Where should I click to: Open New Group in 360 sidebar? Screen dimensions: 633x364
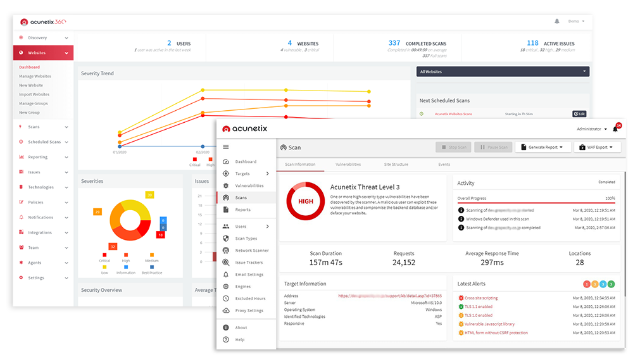click(29, 113)
